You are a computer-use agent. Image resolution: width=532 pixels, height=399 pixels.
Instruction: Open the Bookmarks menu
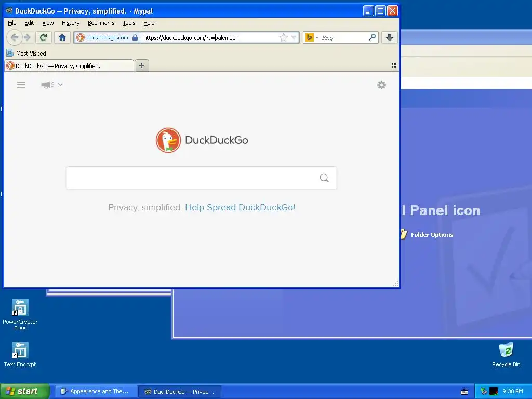(x=101, y=23)
